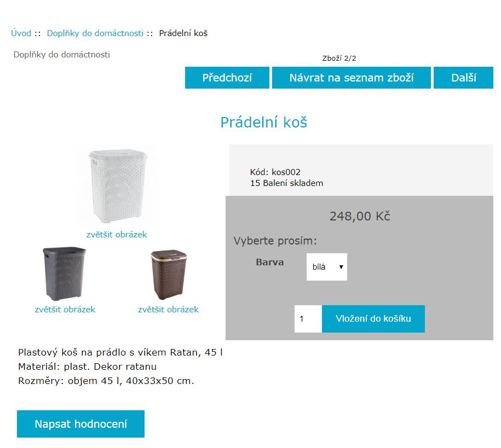
Task: Open the white laundry basket image
Action: point(117,186)
